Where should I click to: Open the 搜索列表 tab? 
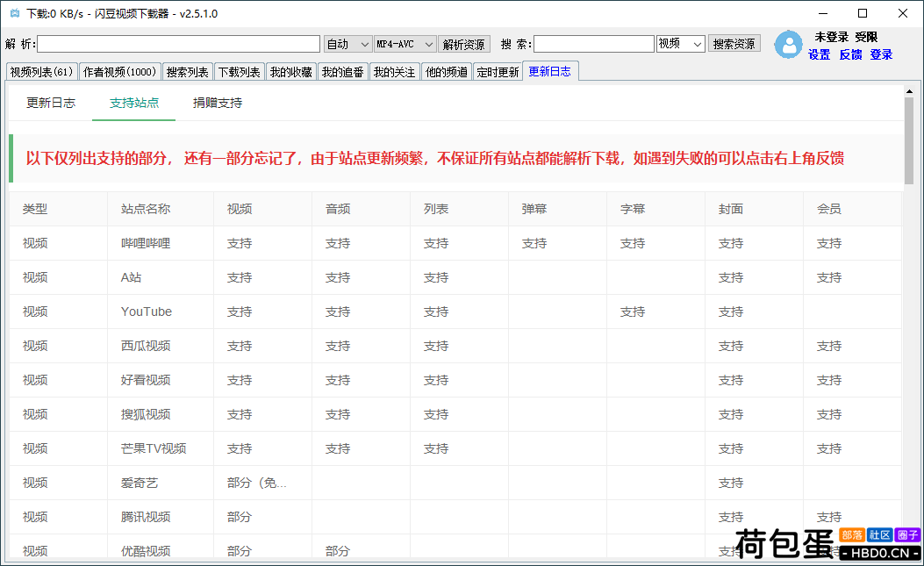pyautogui.click(x=188, y=72)
